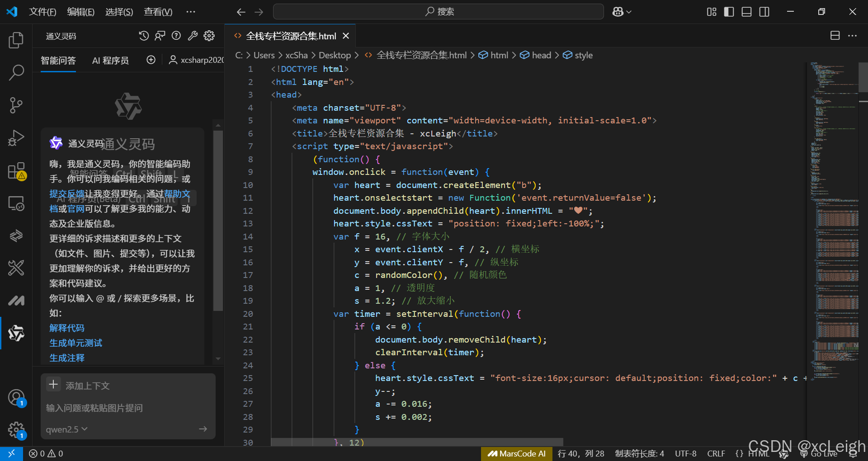868x461 pixels.
Task: Show more menu bar items
Action: 191,12
